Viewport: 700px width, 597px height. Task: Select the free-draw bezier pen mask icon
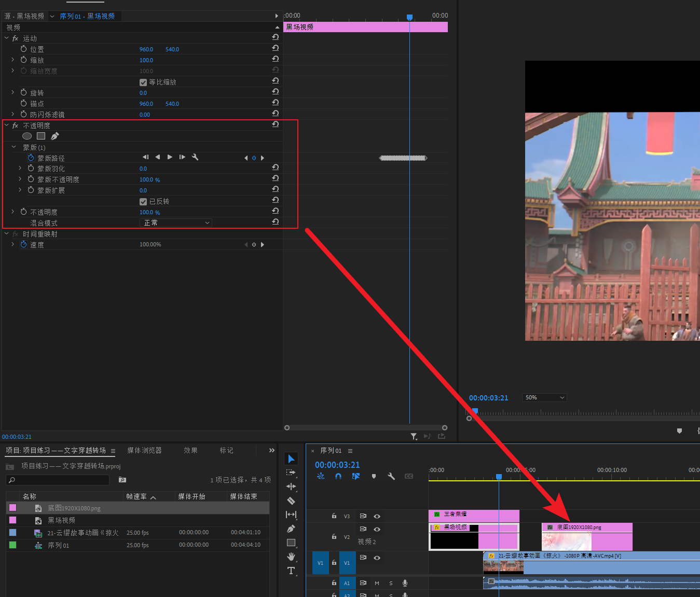pos(54,136)
